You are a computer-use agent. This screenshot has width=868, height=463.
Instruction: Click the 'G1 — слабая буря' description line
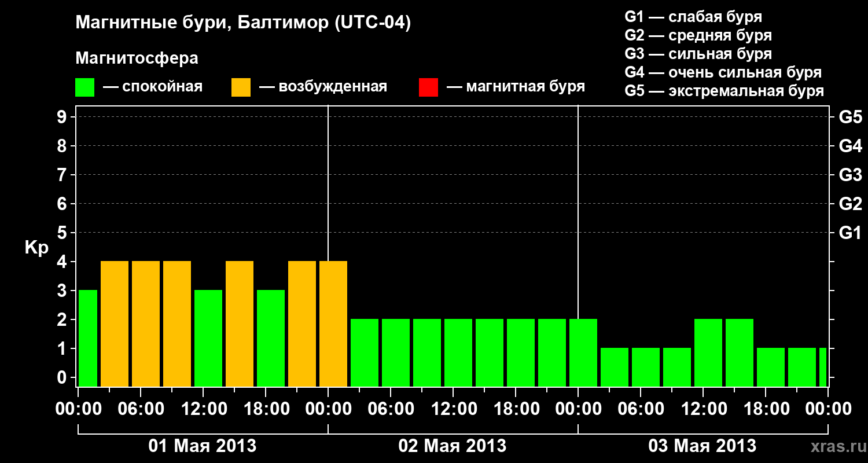[x=693, y=17]
